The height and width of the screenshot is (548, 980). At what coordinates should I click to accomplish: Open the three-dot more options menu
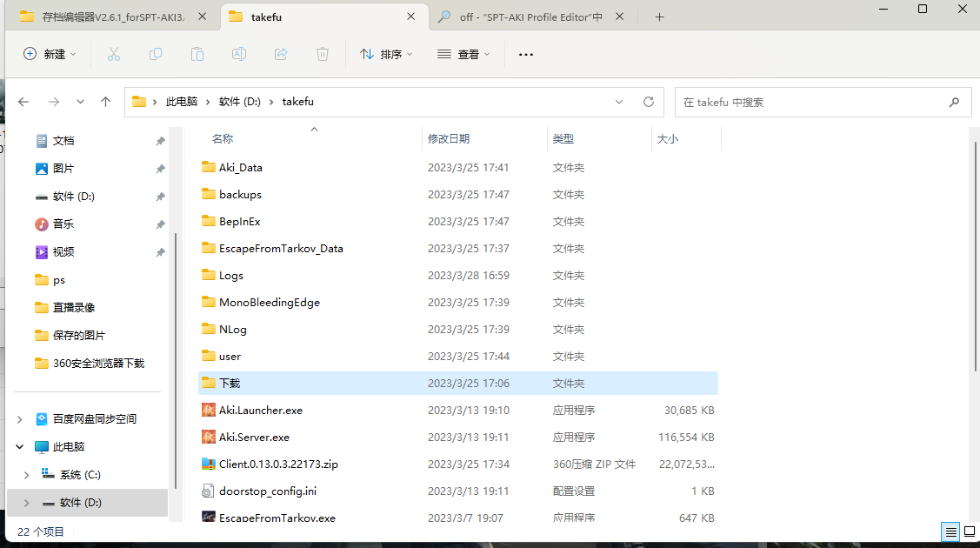pos(525,54)
